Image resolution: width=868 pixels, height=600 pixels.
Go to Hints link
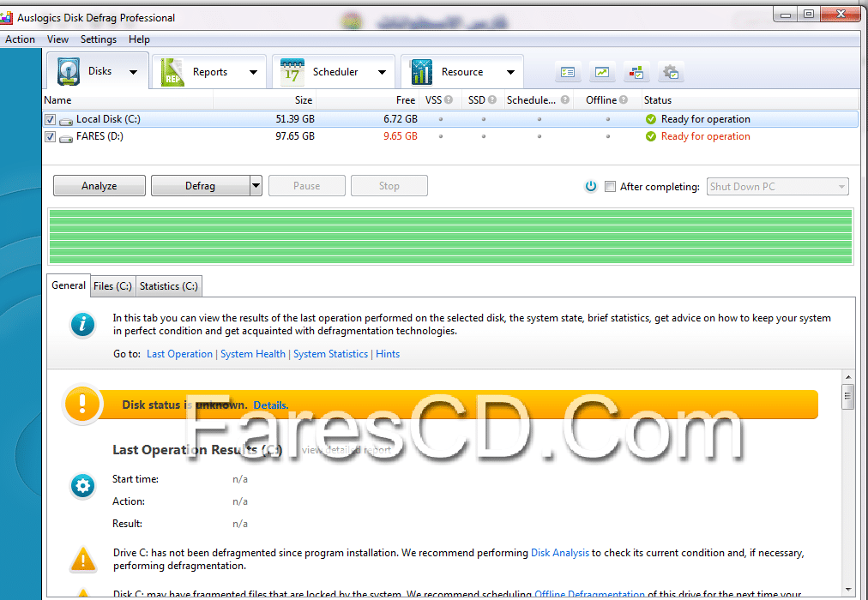click(x=388, y=354)
